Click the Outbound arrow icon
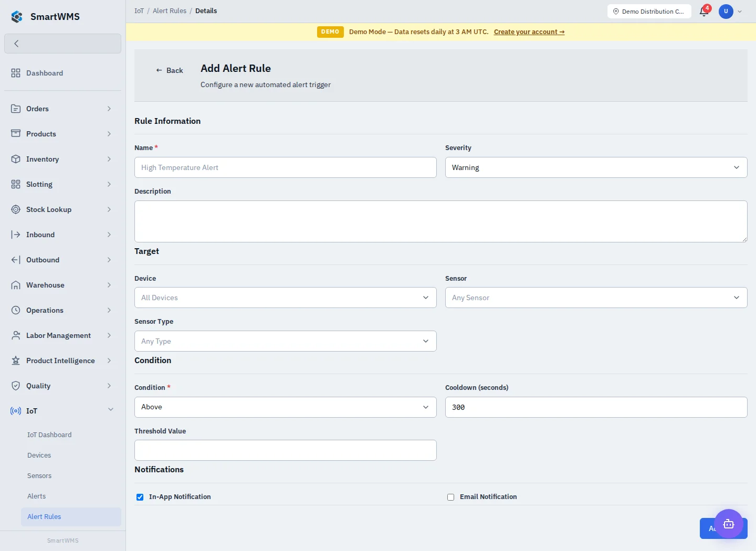This screenshot has height=551, width=756. tap(16, 260)
